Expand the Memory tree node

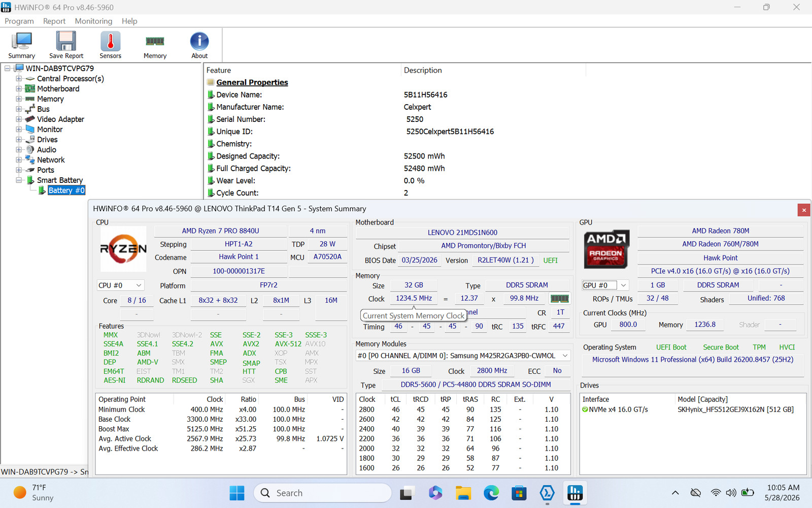click(x=19, y=99)
